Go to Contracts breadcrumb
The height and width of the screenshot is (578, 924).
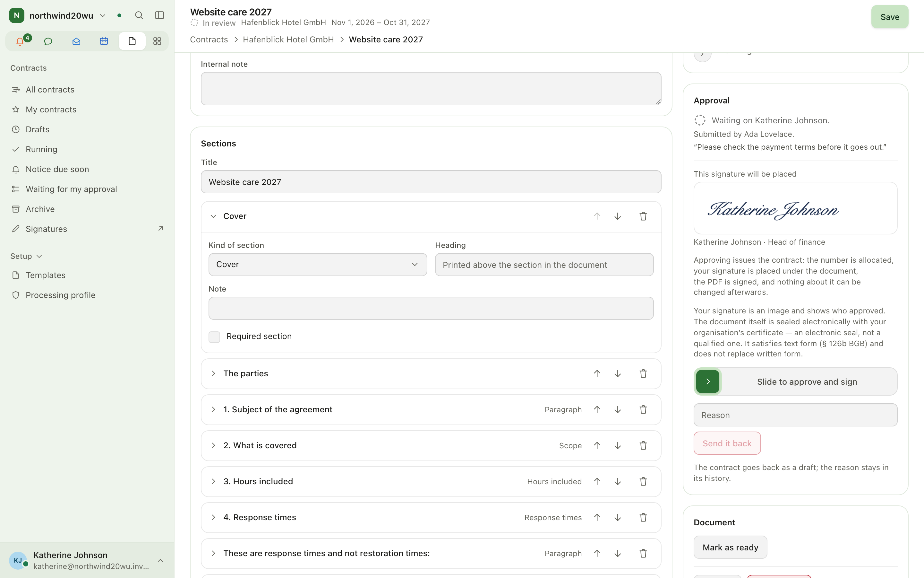coord(209,39)
